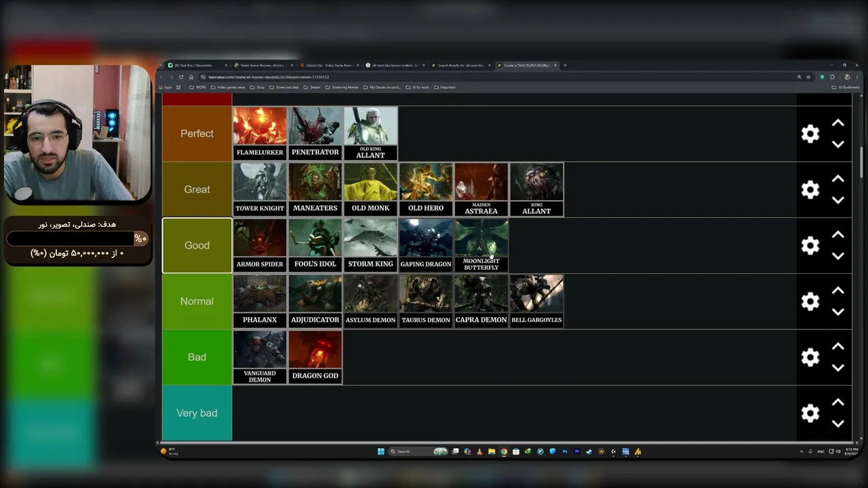Pick the Old Monk boss card
Image resolution: width=868 pixels, height=488 pixels.
point(370,190)
